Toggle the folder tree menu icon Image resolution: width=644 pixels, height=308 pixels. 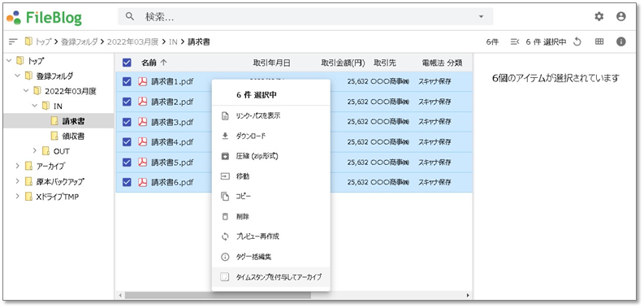13,41
